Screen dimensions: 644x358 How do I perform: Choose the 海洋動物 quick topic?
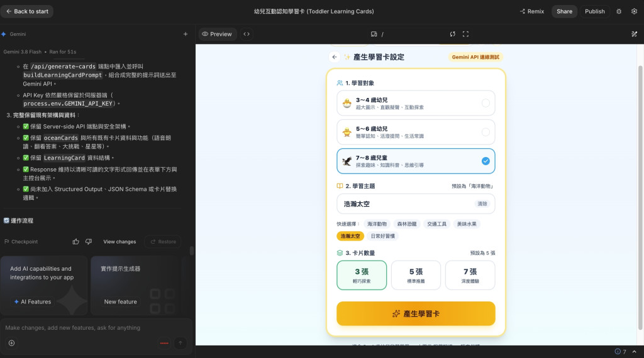point(377,224)
